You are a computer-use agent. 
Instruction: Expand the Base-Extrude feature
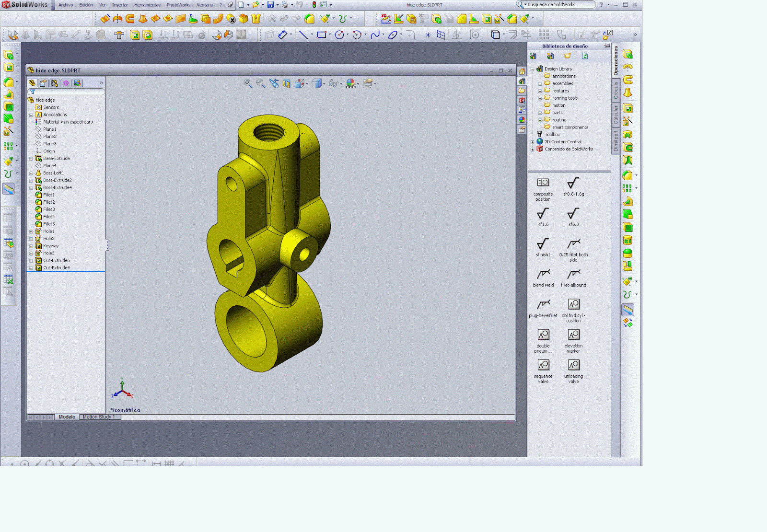(x=31, y=158)
